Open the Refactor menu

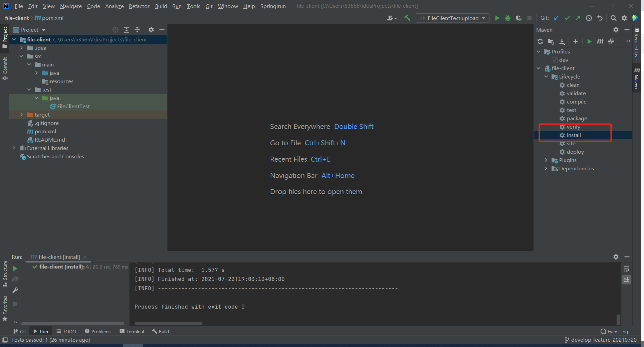pos(139,6)
